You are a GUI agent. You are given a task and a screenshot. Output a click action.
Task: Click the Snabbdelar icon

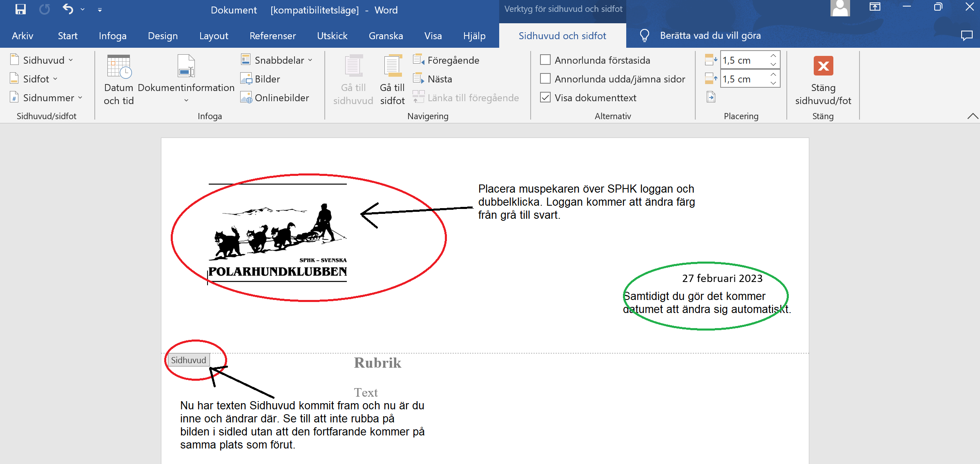[x=246, y=60]
